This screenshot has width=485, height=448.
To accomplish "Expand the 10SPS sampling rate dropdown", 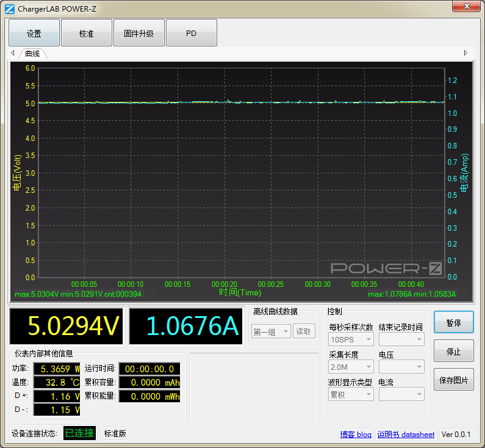I will pos(351,339).
